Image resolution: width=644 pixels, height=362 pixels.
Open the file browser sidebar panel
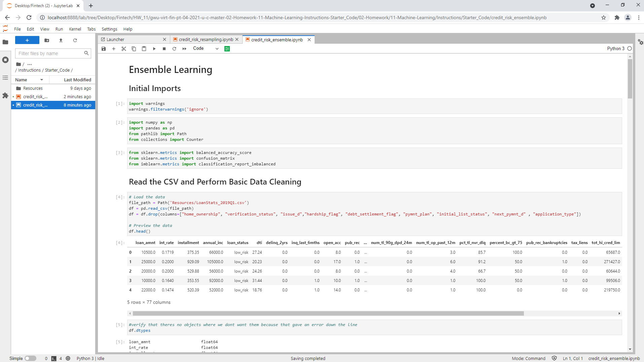(5, 42)
